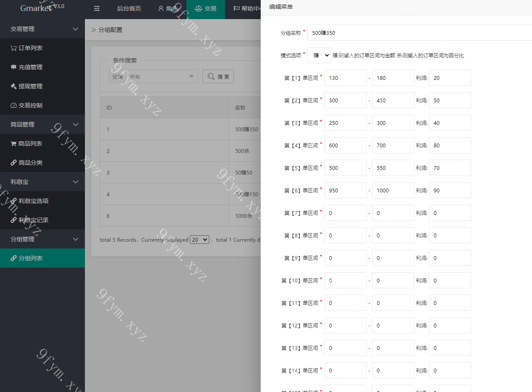Open the 角色 top menu
Screen dimensions: 532x392
168,8
